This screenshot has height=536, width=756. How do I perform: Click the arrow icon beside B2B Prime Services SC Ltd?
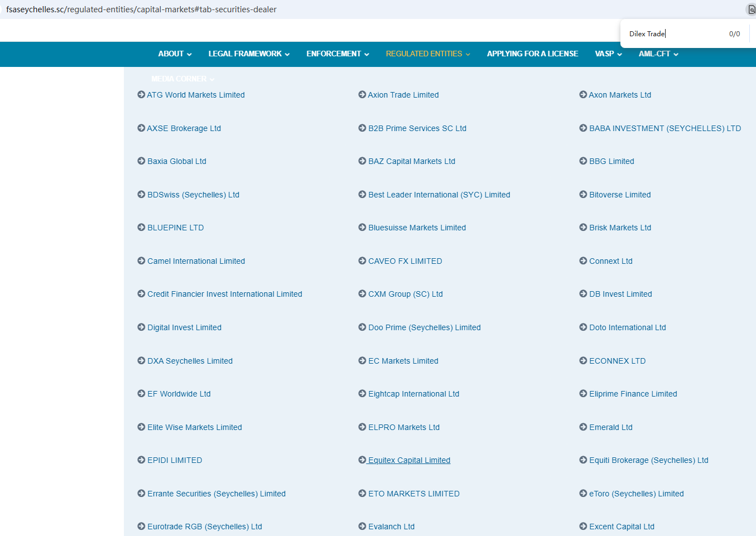(362, 128)
